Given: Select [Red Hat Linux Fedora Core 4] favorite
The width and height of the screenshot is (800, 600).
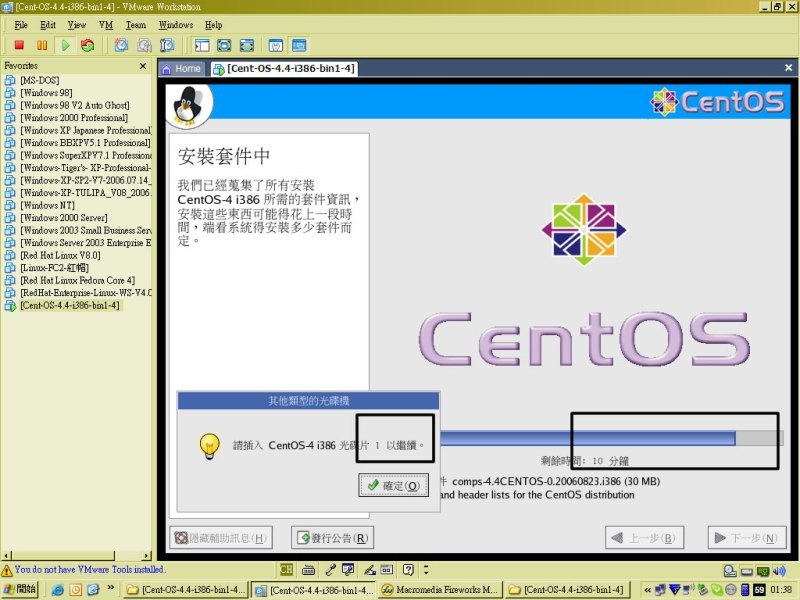Looking at the screenshot, I should [x=78, y=280].
